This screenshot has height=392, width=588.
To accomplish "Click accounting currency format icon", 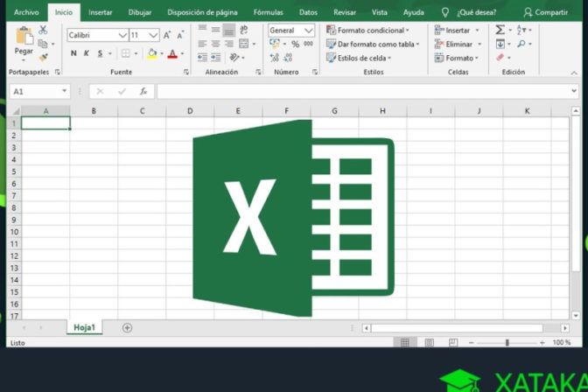I will point(275,44).
